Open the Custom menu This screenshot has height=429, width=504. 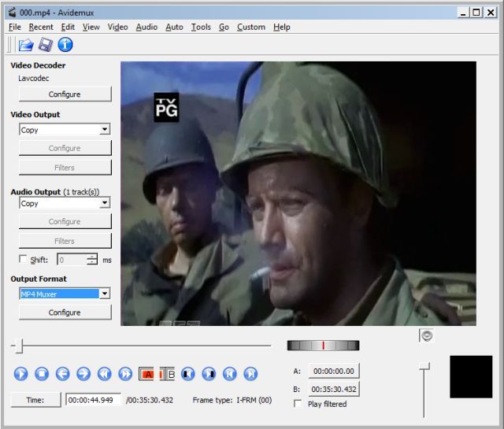point(251,27)
